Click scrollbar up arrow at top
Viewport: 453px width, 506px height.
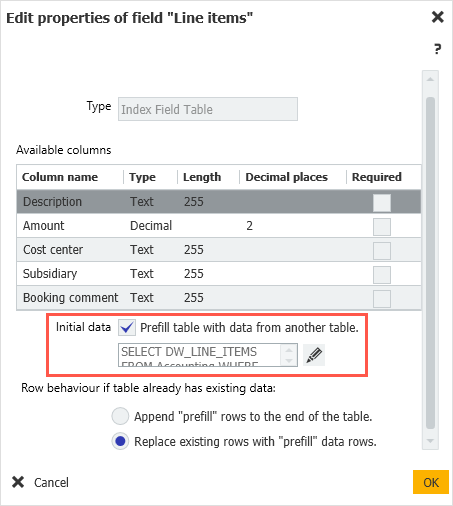click(x=430, y=79)
